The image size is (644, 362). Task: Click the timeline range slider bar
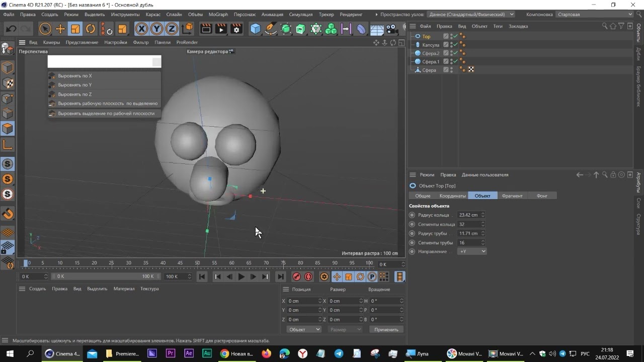(105, 277)
